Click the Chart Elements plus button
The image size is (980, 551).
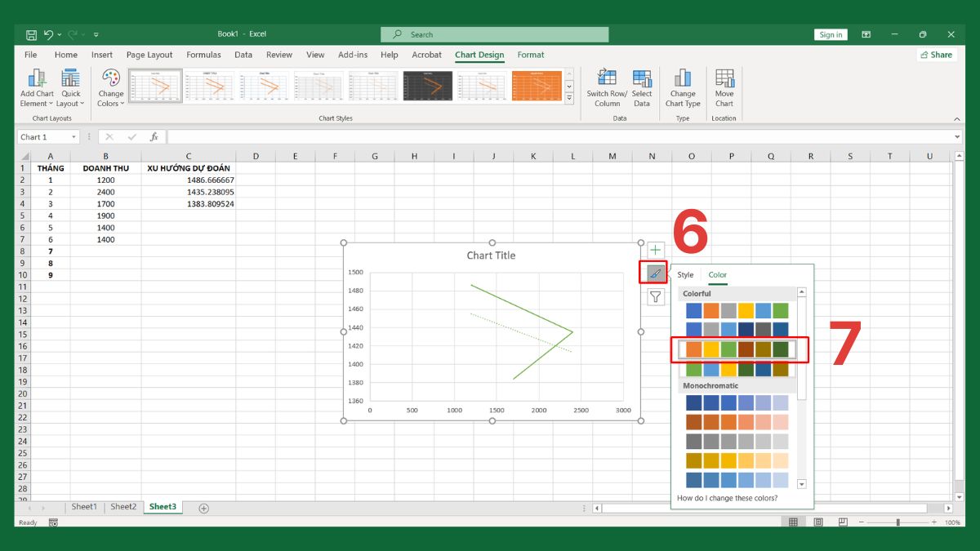[656, 250]
